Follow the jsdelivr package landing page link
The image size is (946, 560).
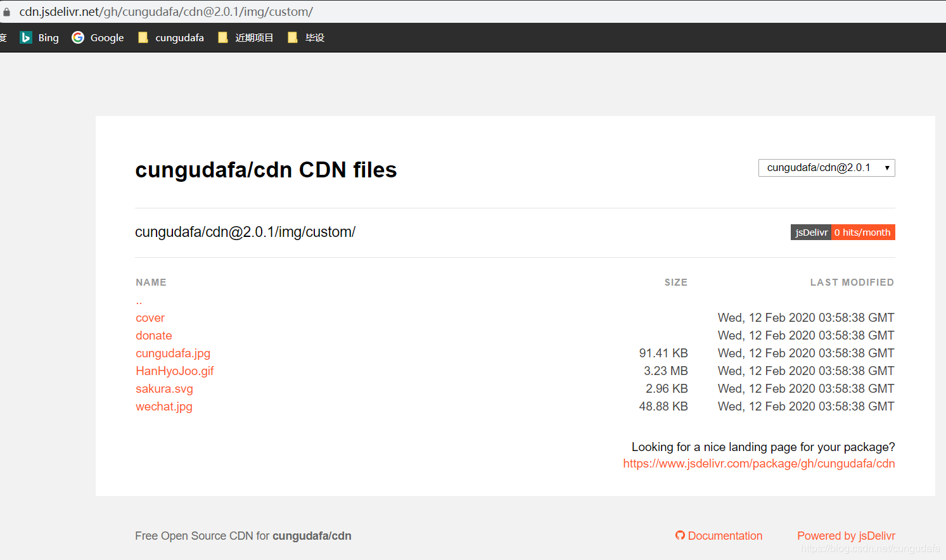click(759, 464)
